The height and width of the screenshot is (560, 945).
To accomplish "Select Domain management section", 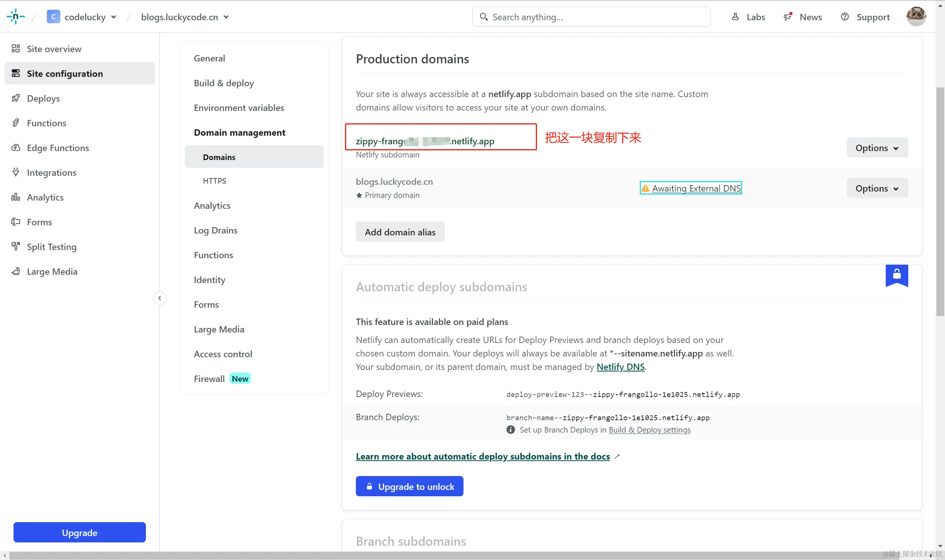I will tap(239, 132).
